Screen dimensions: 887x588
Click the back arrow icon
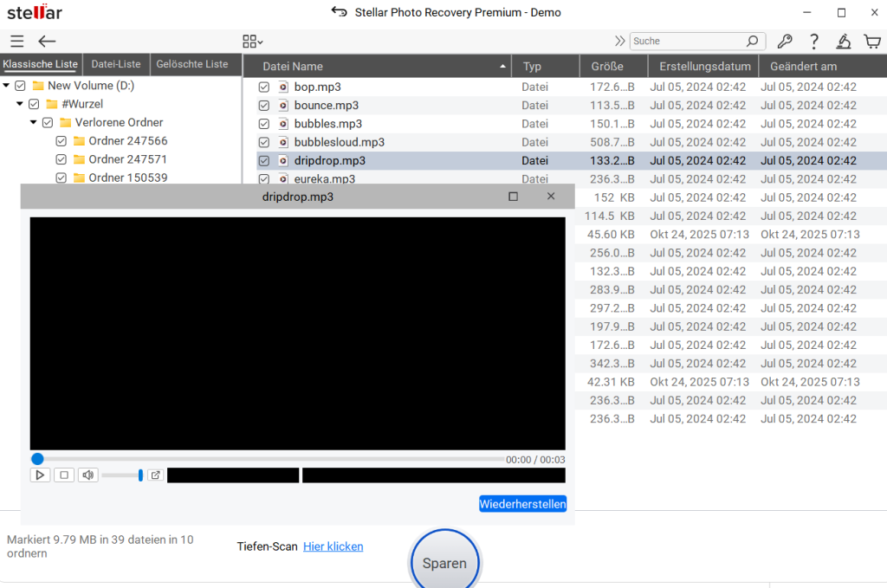[x=47, y=42]
